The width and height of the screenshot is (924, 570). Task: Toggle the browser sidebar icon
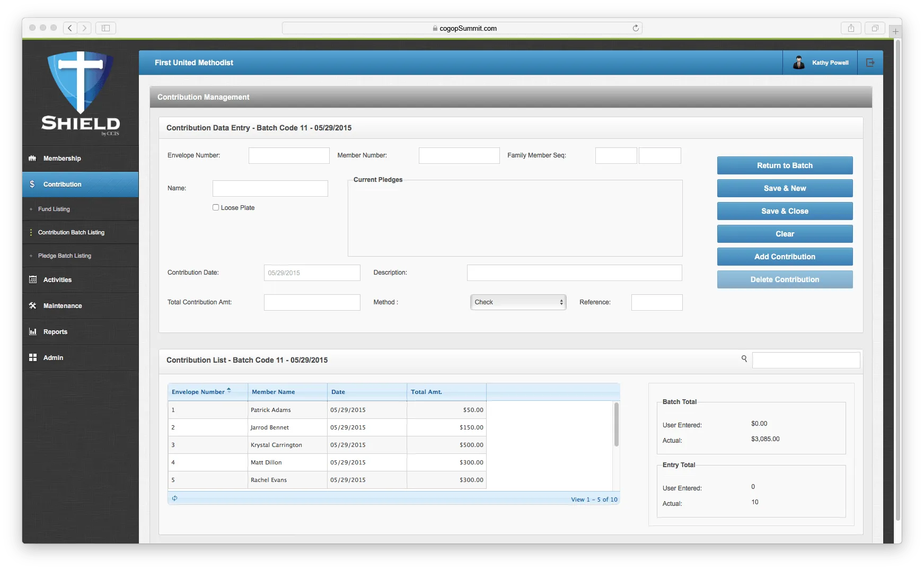105,28
